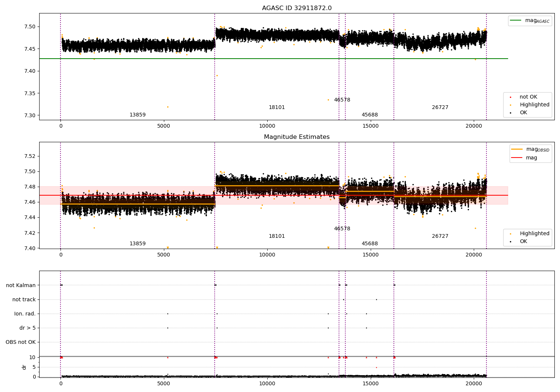The width and height of the screenshot is (560, 392).
Task: Click obsid label 18101 in Magnitude Estimates plot
Action: [x=277, y=236]
